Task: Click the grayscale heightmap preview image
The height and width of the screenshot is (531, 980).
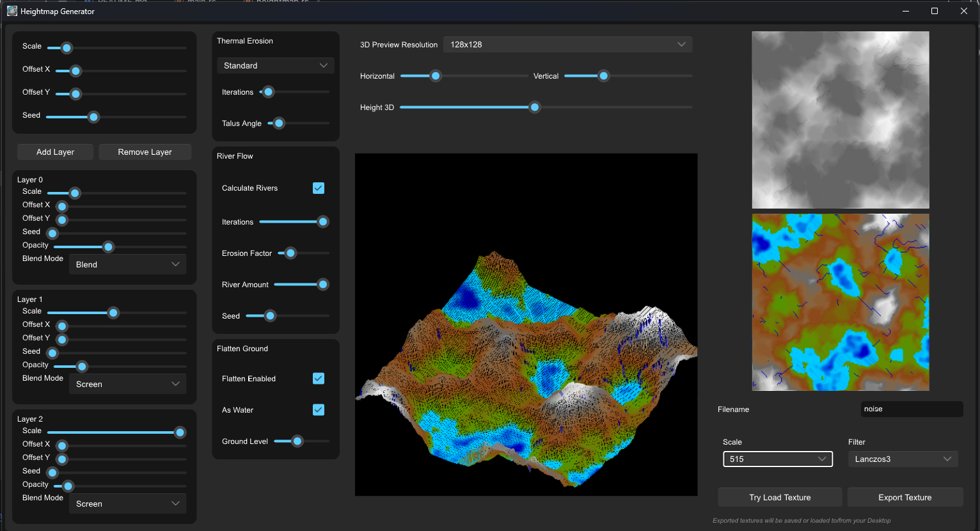Action: [840, 120]
